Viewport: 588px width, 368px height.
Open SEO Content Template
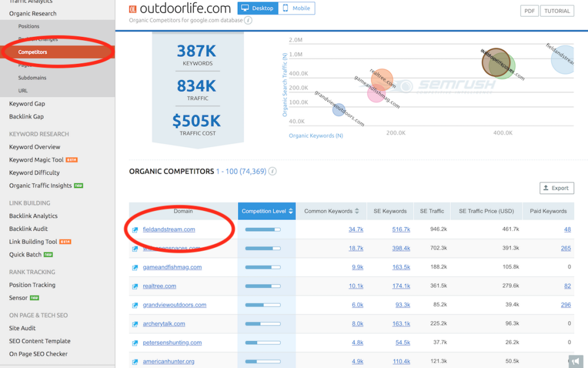(40, 341)
